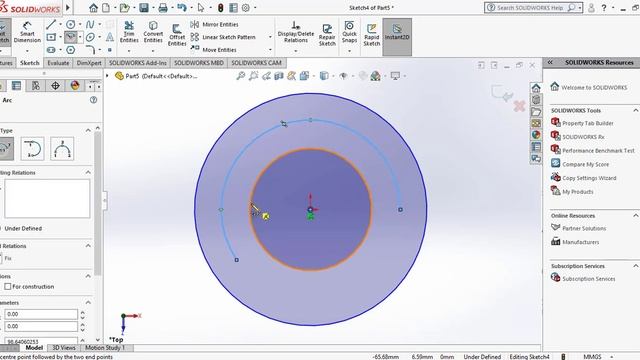The height and width of the screenshot is (360, 640).
Task: Open Quick Snaps
Action: (x=349, y=32)
